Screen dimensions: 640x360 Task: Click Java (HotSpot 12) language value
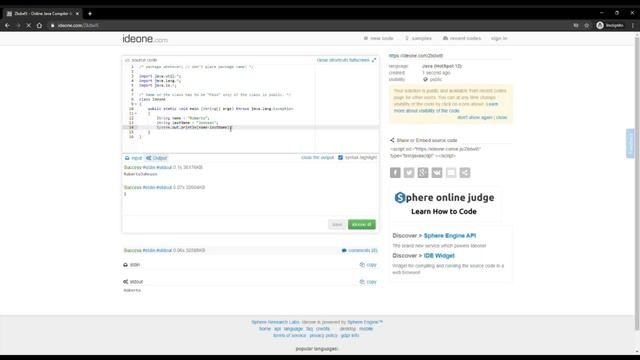(442, 66)
